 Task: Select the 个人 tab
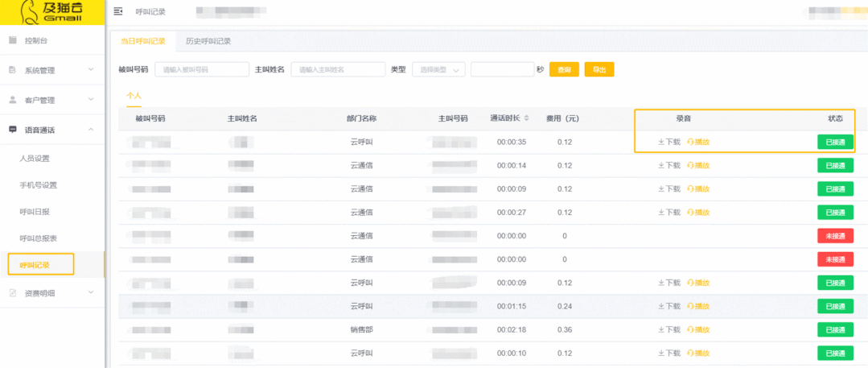tap(134, 96)
